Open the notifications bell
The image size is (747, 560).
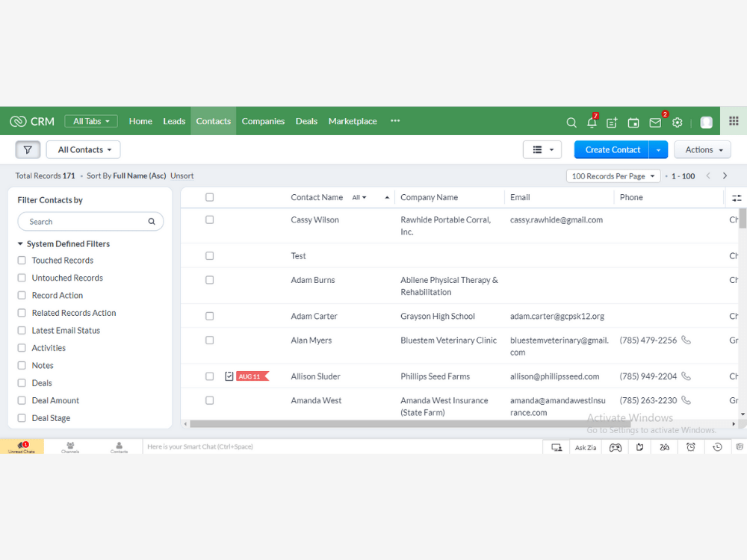pyautogui.click(x=592, y=122)
